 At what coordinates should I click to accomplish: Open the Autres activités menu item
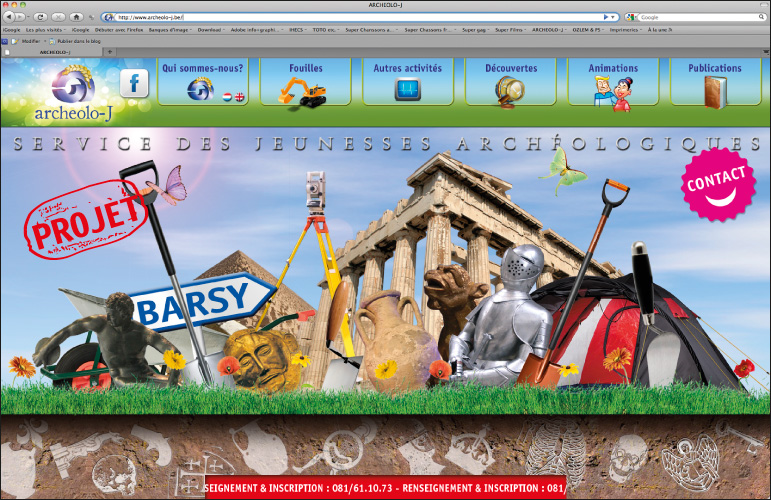tap(408, 68)
